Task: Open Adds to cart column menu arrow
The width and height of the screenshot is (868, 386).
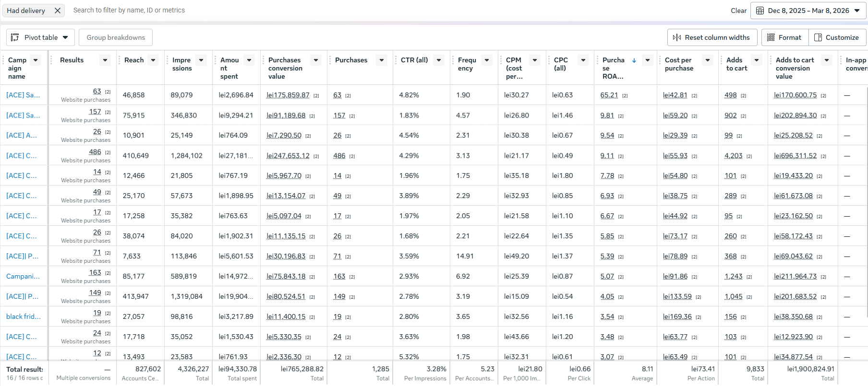Action: click(x=757, y=60)
